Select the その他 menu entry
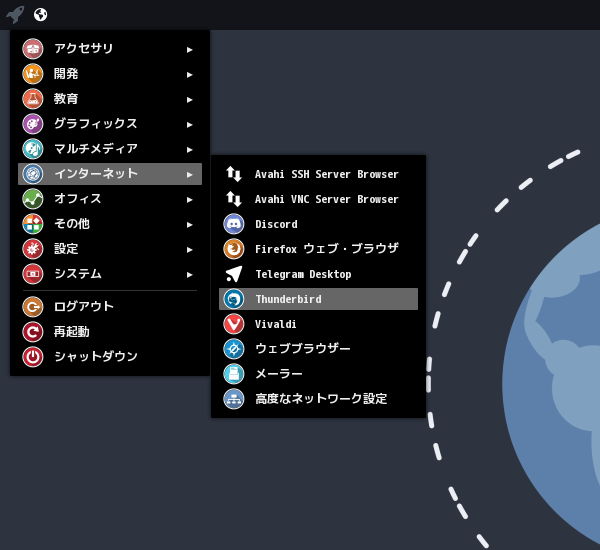Image resolution: width=600 pixels, height=550 pixels. (110, 224)
